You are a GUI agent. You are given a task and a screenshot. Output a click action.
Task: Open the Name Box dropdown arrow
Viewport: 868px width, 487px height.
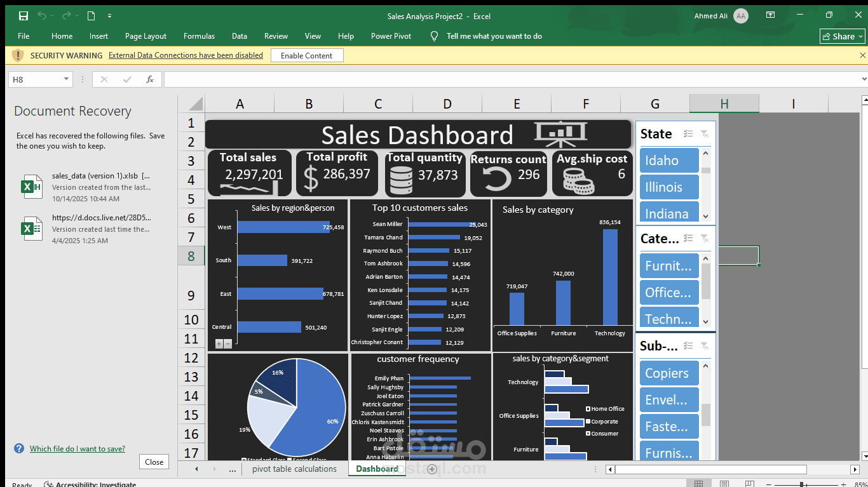66,79
